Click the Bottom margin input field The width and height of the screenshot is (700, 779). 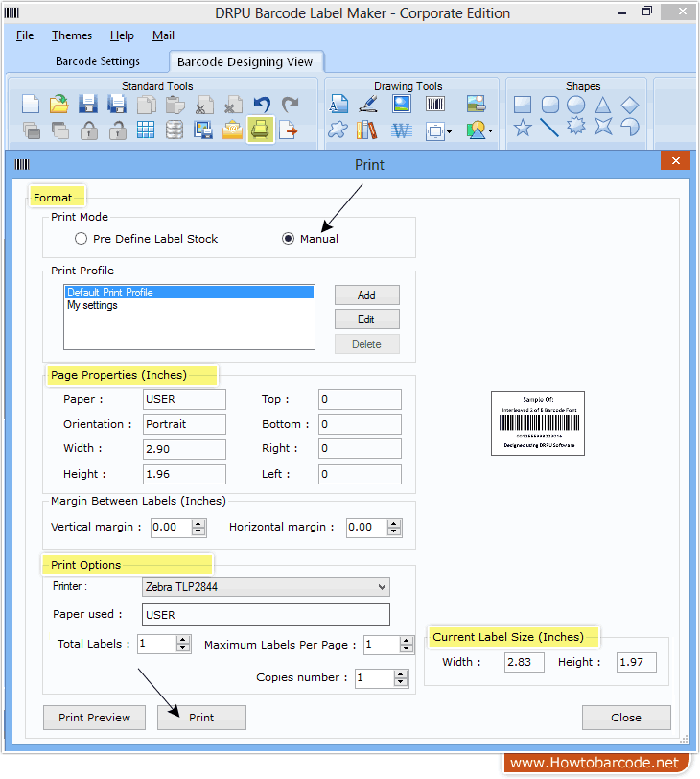(x=360, y=424)
